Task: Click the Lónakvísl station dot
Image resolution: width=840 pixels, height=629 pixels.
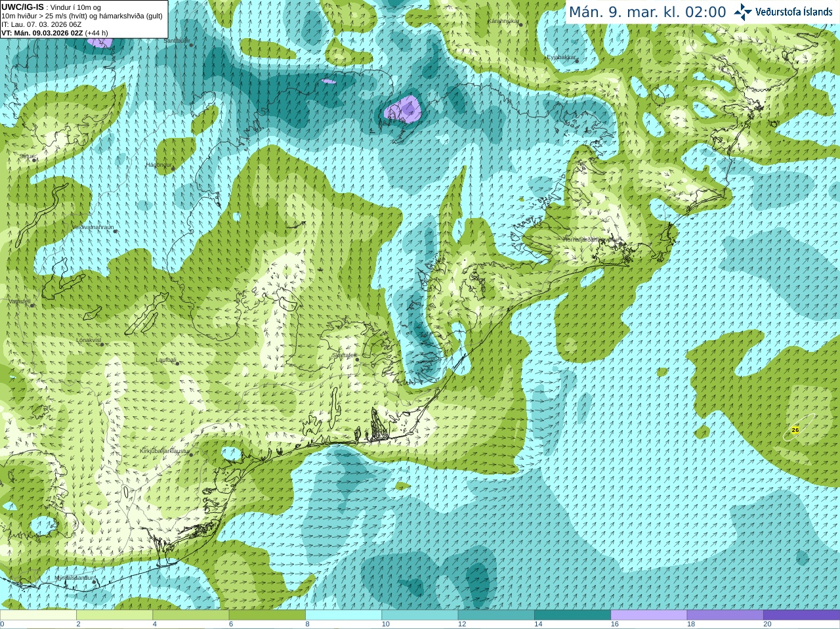Action: (x=102, y=344)
